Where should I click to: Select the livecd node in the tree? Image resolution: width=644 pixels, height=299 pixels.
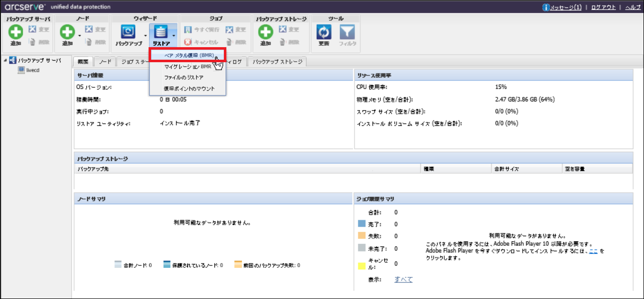point(33,71)
